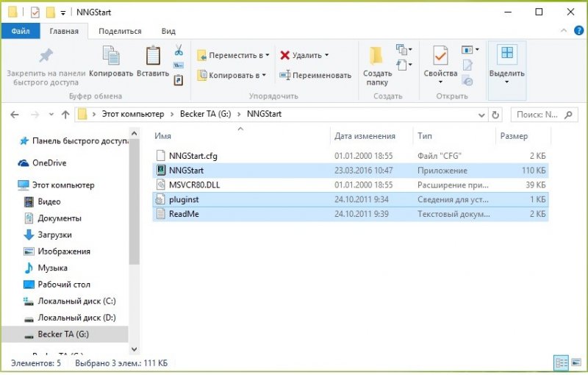
Task: Switch to large icons view in status bar
Action: pos(576,362)
